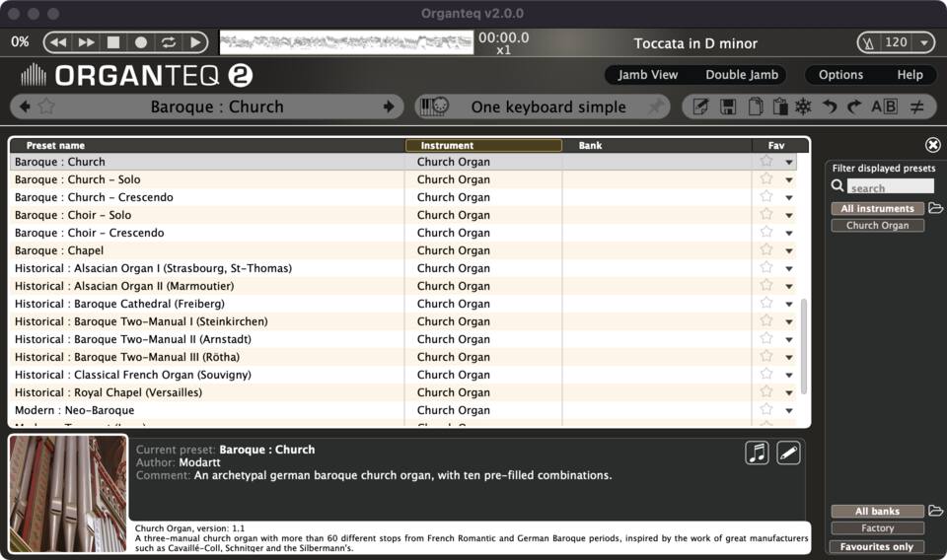Open dropdown arrow for Classical French Organ (Souvigny)
The image size is (947, 560).
coord(789,375)
